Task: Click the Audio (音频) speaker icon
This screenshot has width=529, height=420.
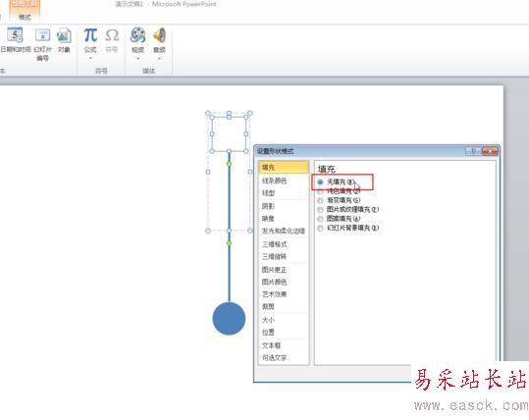Action: 159,35
